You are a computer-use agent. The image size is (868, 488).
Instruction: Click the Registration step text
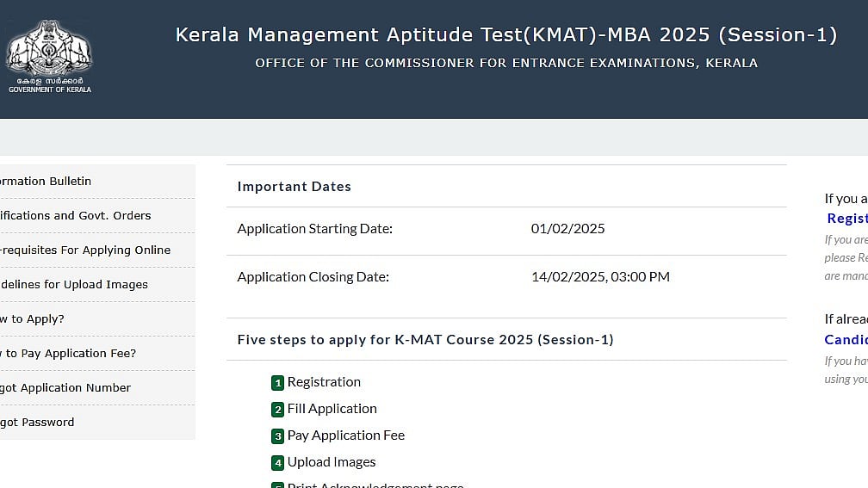pos(324,382)
